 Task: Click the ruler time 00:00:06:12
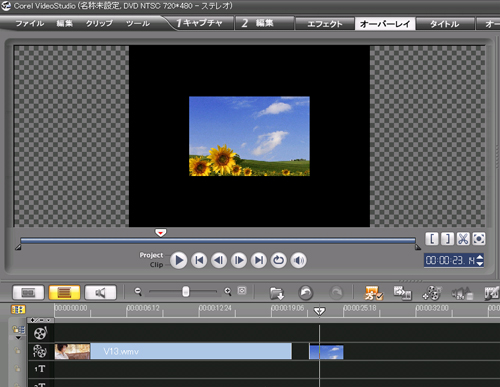[x=143, y=308]
